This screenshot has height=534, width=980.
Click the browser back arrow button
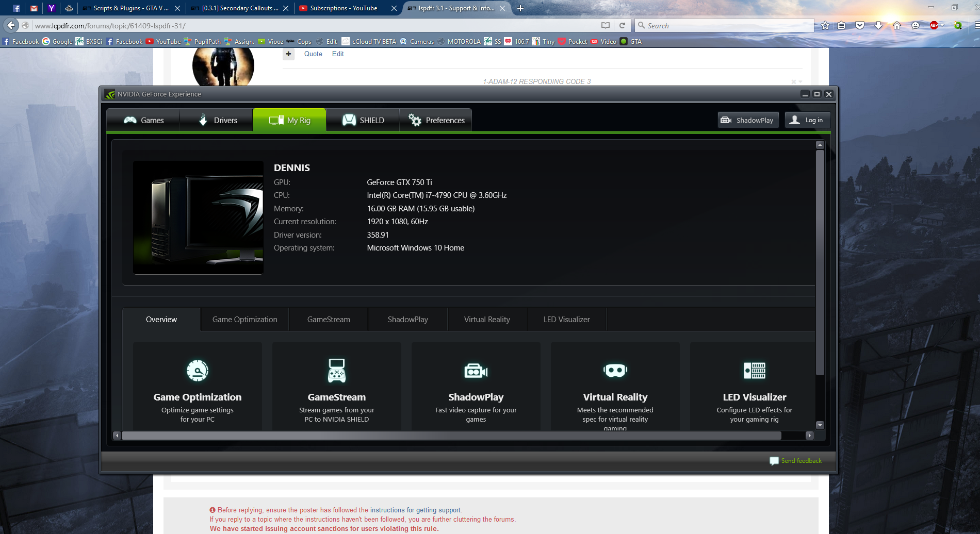click(x=11, y=25)
